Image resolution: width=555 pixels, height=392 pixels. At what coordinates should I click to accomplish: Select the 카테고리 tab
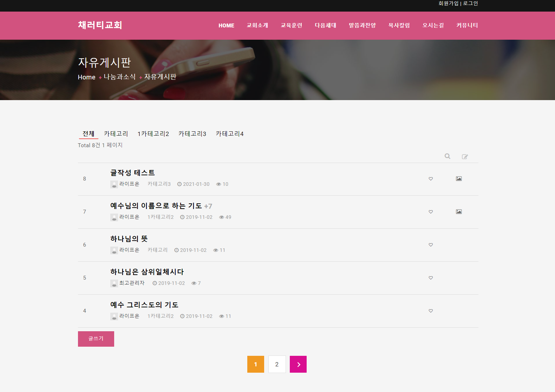[116, 134]
